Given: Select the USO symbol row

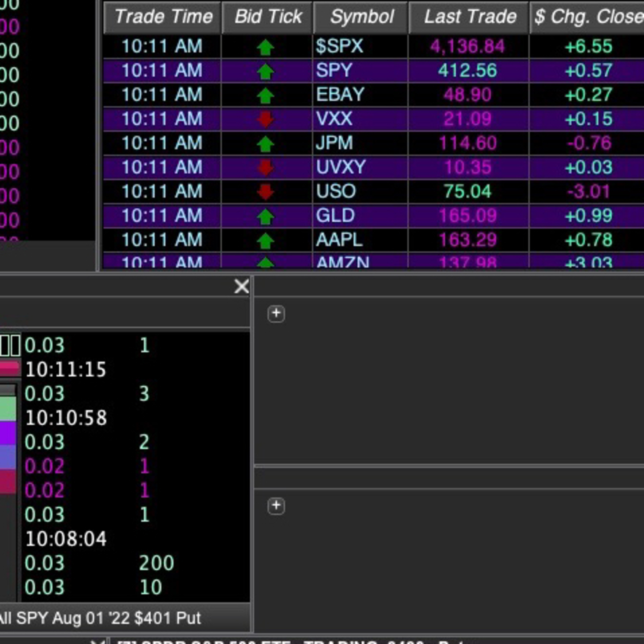Looking at the screenshot, I should pyautogui.click(x=336, y=191).
